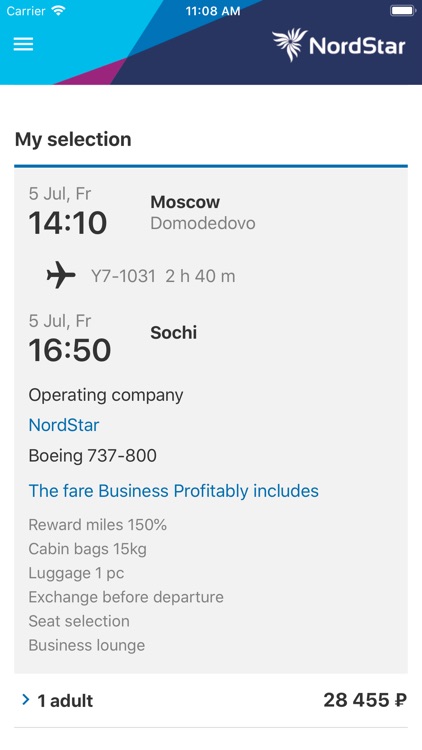Tap the Seat selection fare item
Viewport: 422px width, 750px height.
pyautogui.click(x=79, y=621)
